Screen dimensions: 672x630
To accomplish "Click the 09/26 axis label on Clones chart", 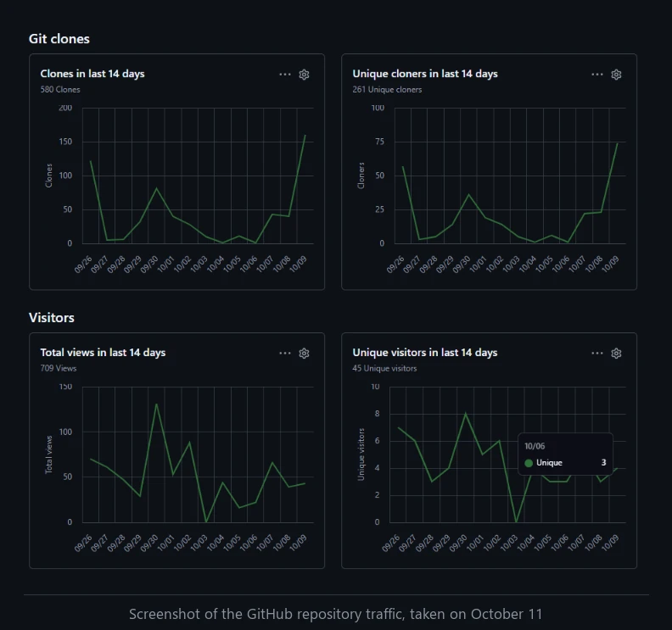I will (83, 265).
